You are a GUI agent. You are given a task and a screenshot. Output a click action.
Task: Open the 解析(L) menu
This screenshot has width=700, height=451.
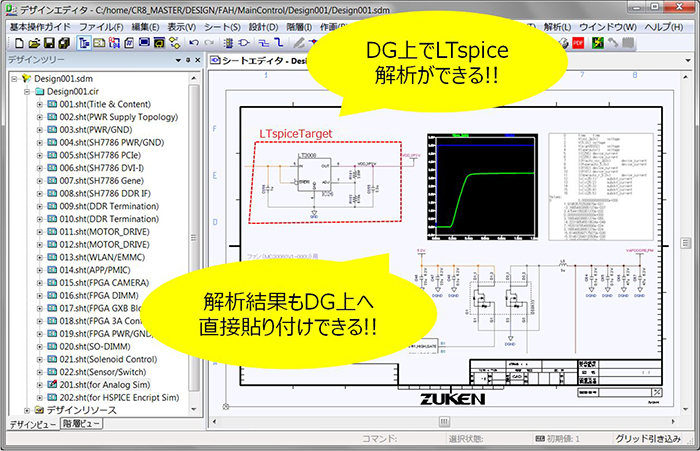click(x=557, y=27)
